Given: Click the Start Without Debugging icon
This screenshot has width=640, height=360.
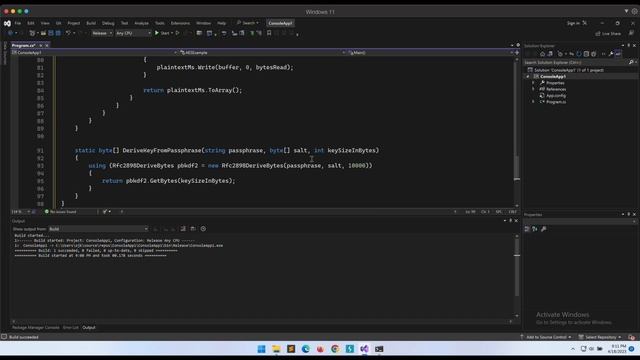Looking at the screenshot, I should point(178,33).
